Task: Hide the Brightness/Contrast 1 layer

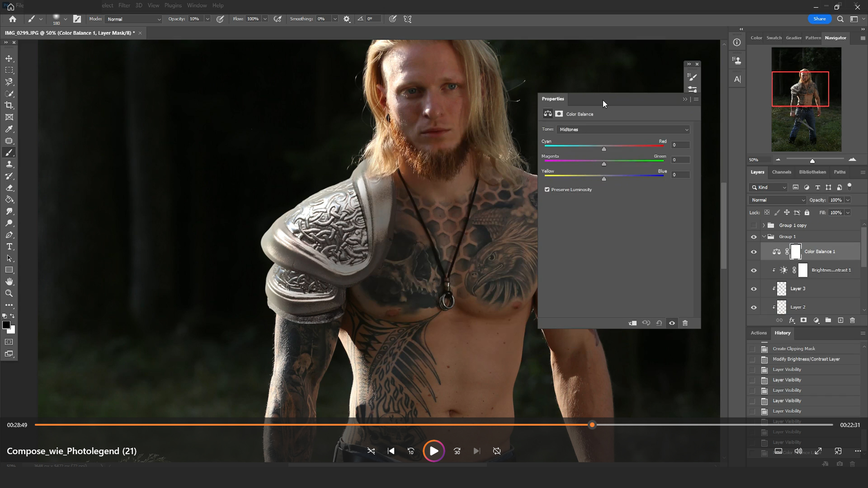Action: (x=754, y=270)
